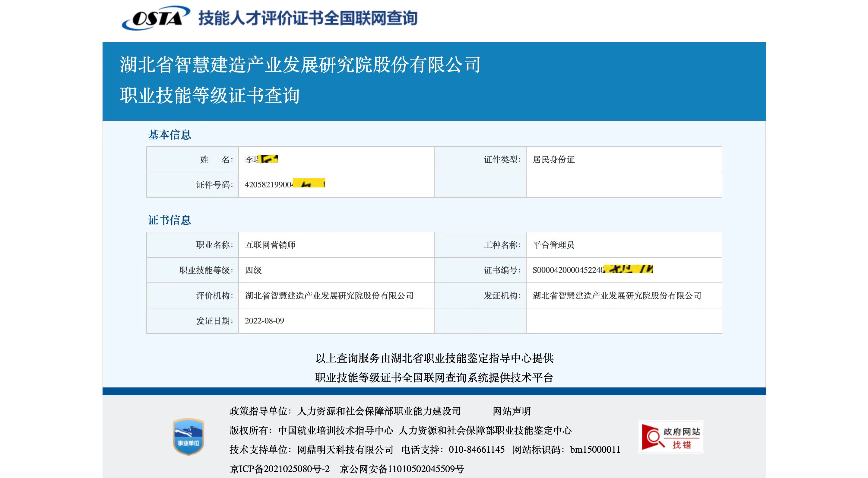Click the 职业技能等级 field label
The width and height of the screenshot is (868, 478).
[206, 270]
